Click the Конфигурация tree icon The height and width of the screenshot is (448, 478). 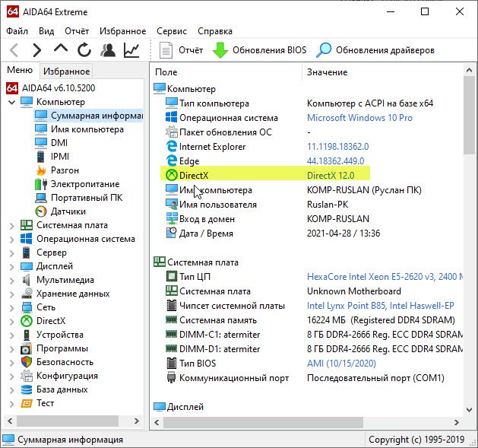[x=27, y=376]
